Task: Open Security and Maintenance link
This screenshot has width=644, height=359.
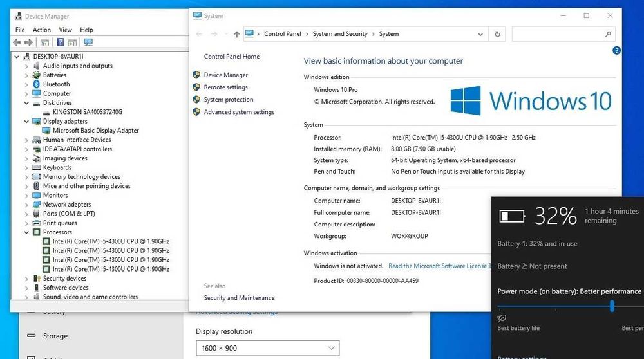Action: click(239, 298)
